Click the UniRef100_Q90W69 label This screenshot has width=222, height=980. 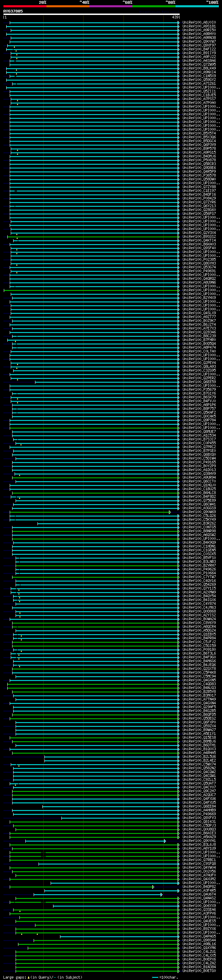tap(199, 512)
